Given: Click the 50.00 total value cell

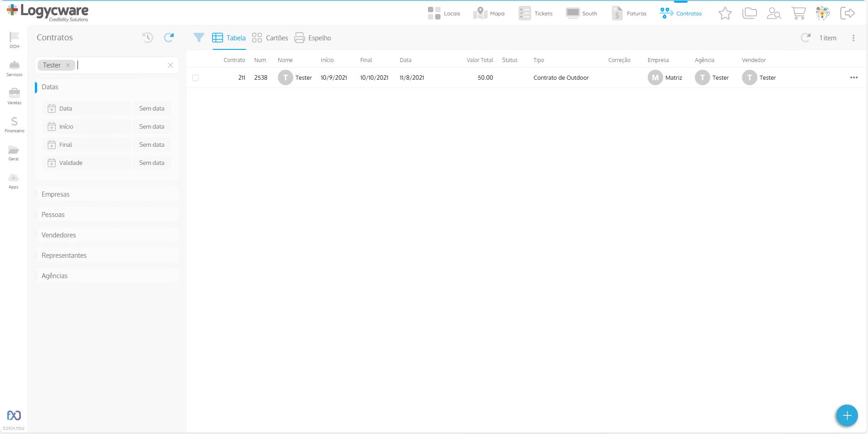Looking at the screenshot, I should coord(485,78).
